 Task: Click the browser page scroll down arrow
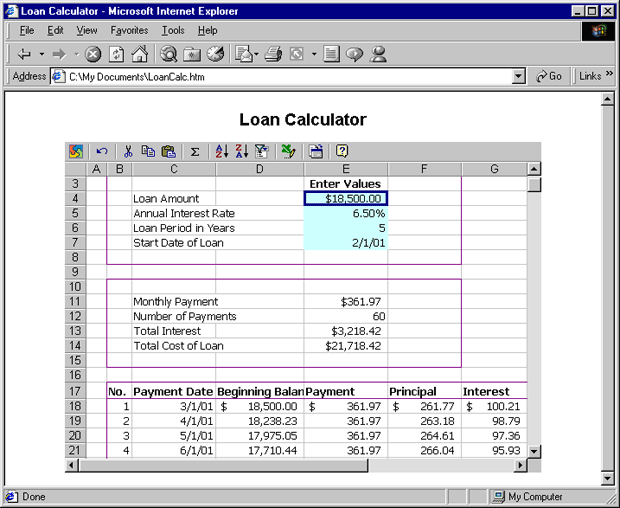click(x=608, y=478)
